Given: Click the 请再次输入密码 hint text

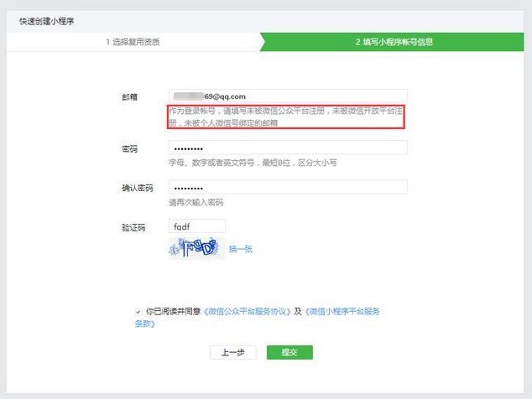Looking at the screenshot, I should (x=196, y=202).
